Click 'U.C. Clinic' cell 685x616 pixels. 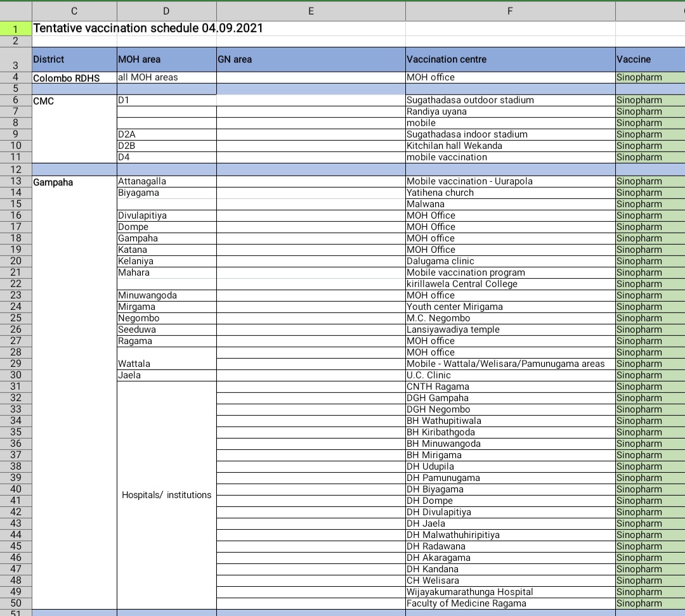(510, 375)
